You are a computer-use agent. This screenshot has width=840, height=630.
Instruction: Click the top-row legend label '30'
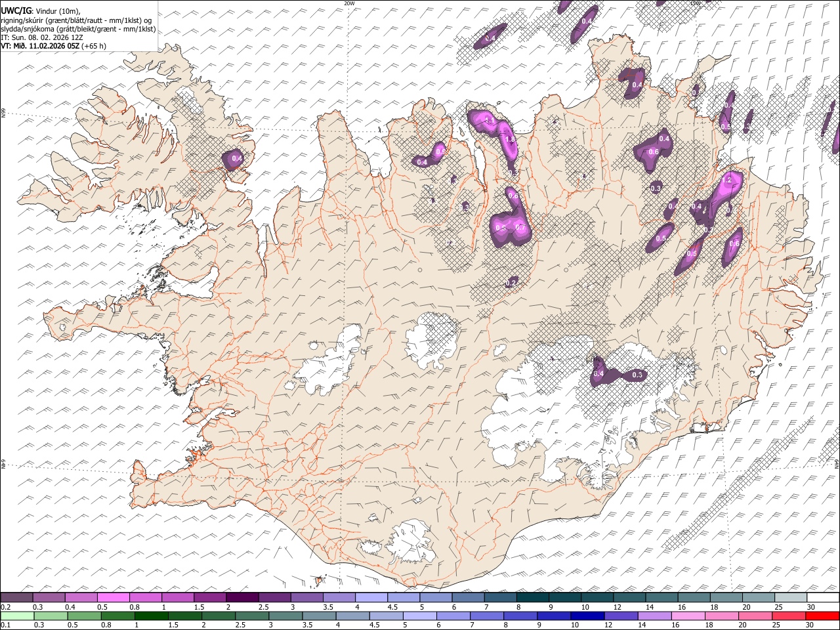(811, 607)
